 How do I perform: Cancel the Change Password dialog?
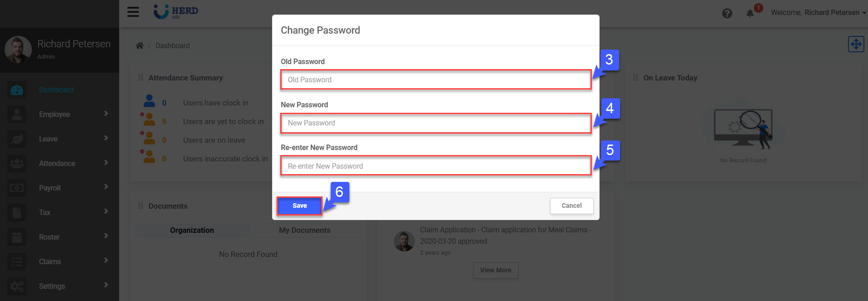coord(571,206)
